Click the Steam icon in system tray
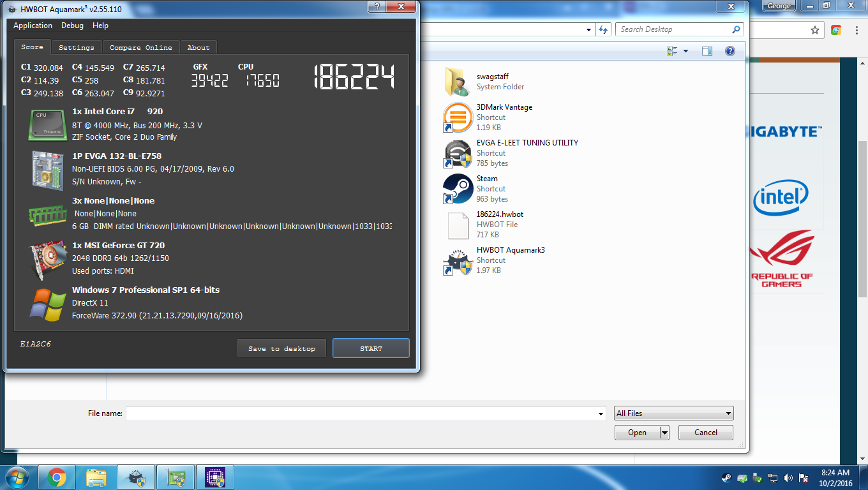 pos(726,478)
